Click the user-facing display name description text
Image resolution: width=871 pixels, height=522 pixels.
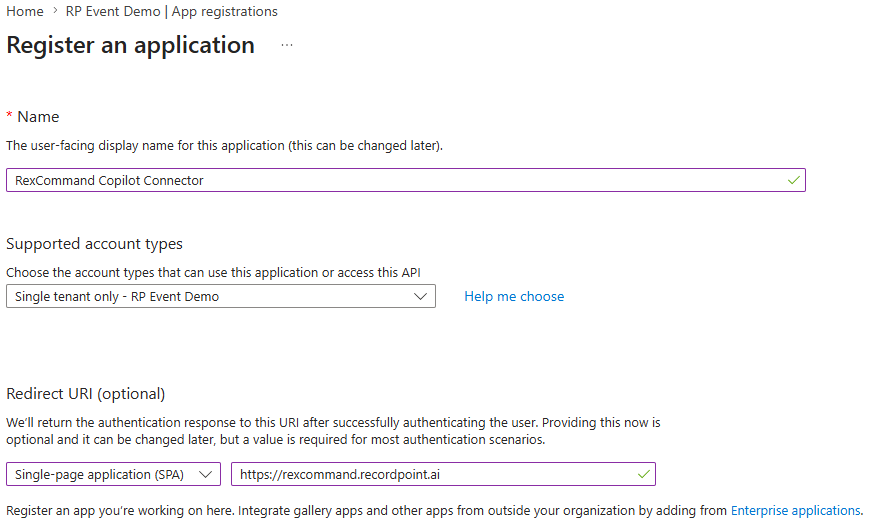click(224, 145)
